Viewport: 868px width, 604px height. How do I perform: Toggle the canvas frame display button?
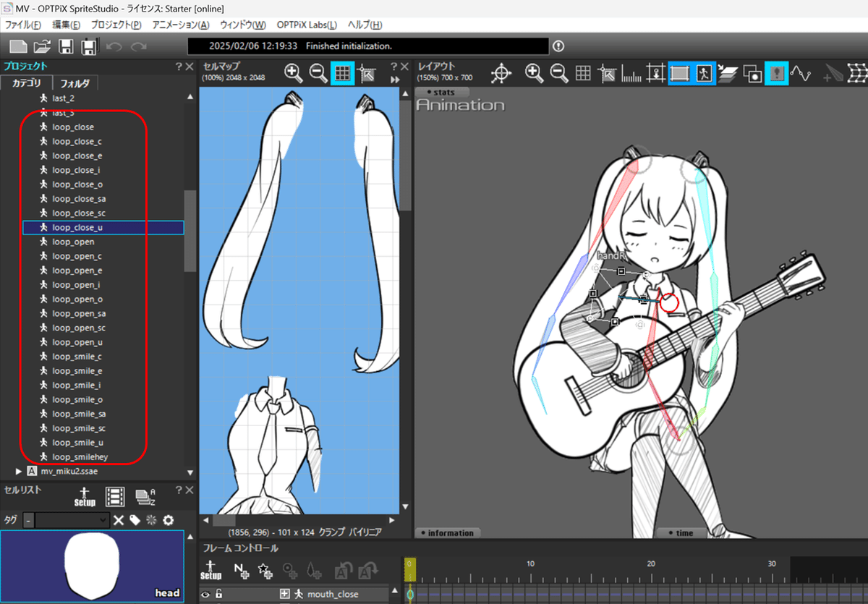(x=680, y=73)
